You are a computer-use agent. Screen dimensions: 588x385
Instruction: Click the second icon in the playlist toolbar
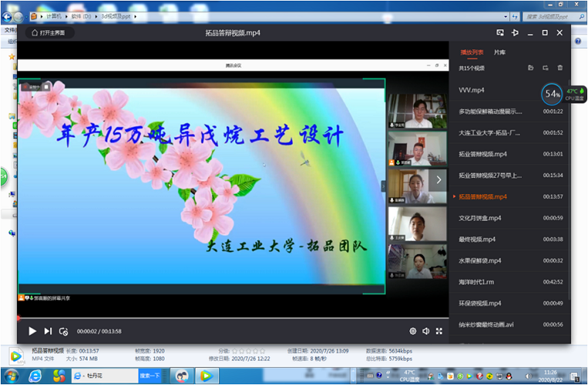545,68
